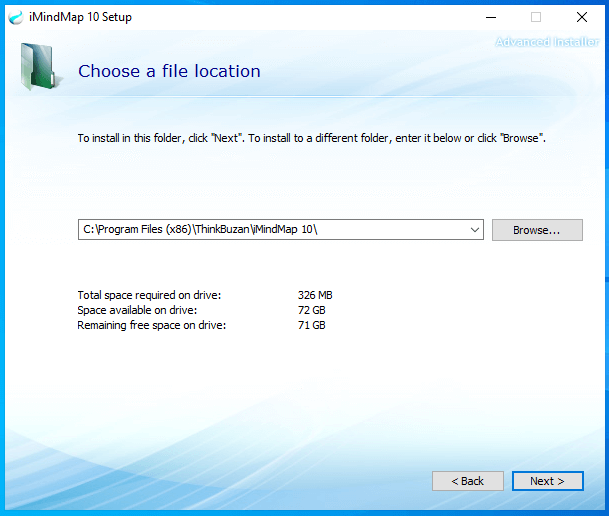Click the "Remaining free space on drive:" label
Screen dimensions: 609x516
(151, 325)
